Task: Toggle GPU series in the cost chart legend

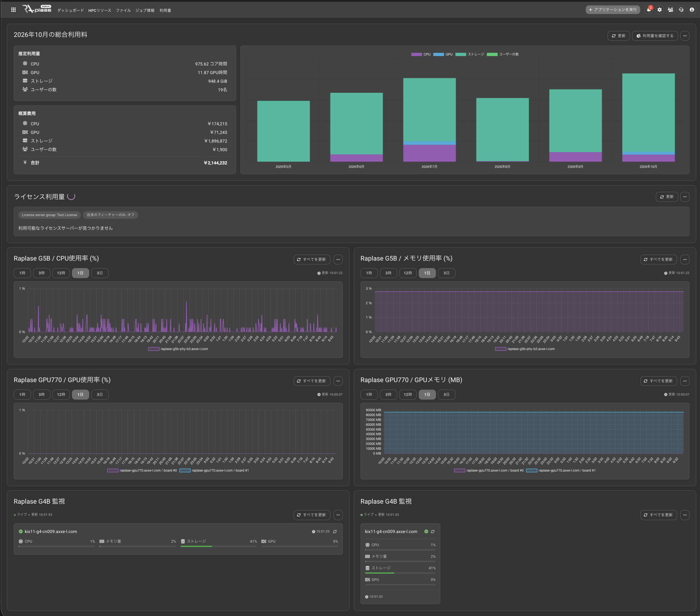Action: (x=443, y=54)
